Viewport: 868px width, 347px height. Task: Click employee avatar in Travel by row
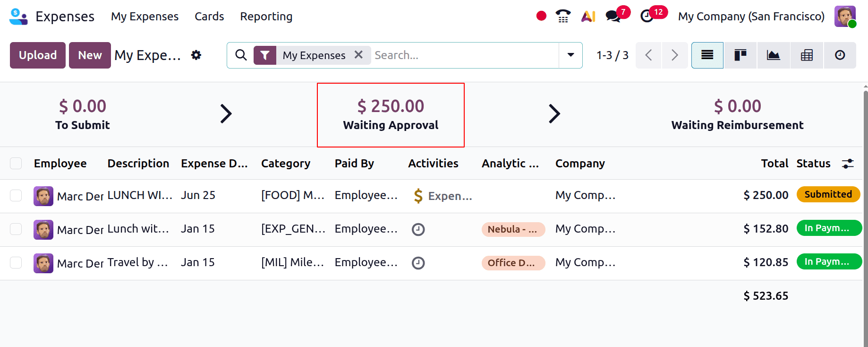[43, 263]
